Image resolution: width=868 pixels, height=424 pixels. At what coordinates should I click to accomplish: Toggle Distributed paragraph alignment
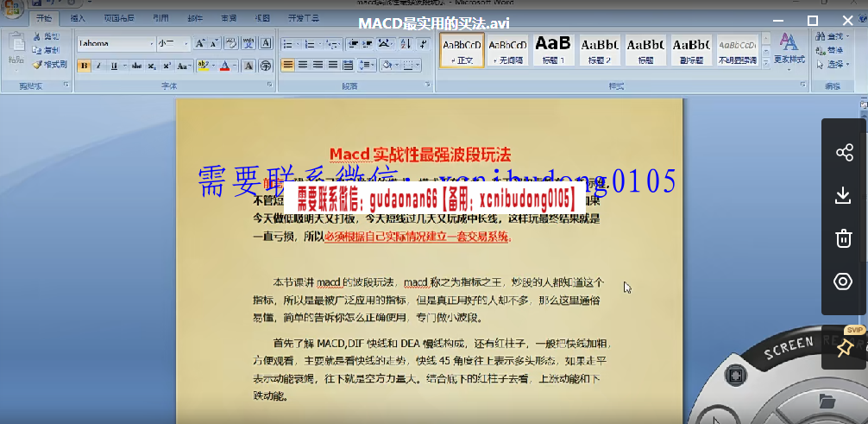click(x=348, y=66)
